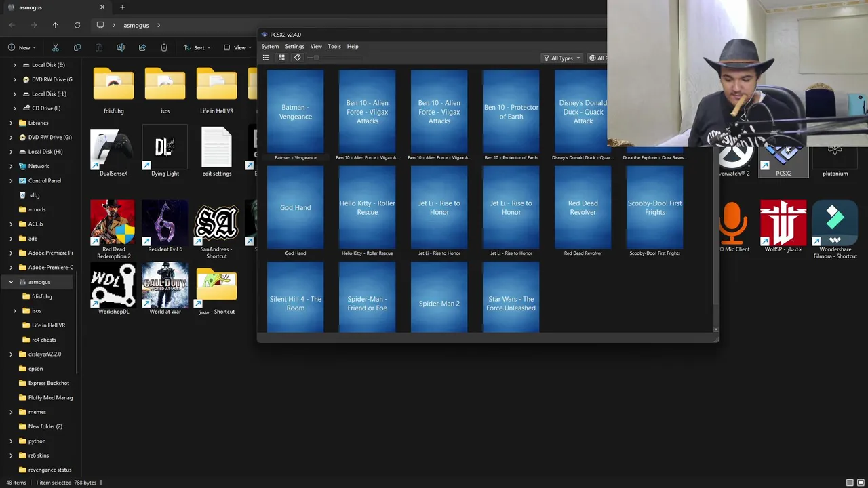Screen dimensions: 868x488
Task: Expand the memes tree node
Action: [11, 412]
